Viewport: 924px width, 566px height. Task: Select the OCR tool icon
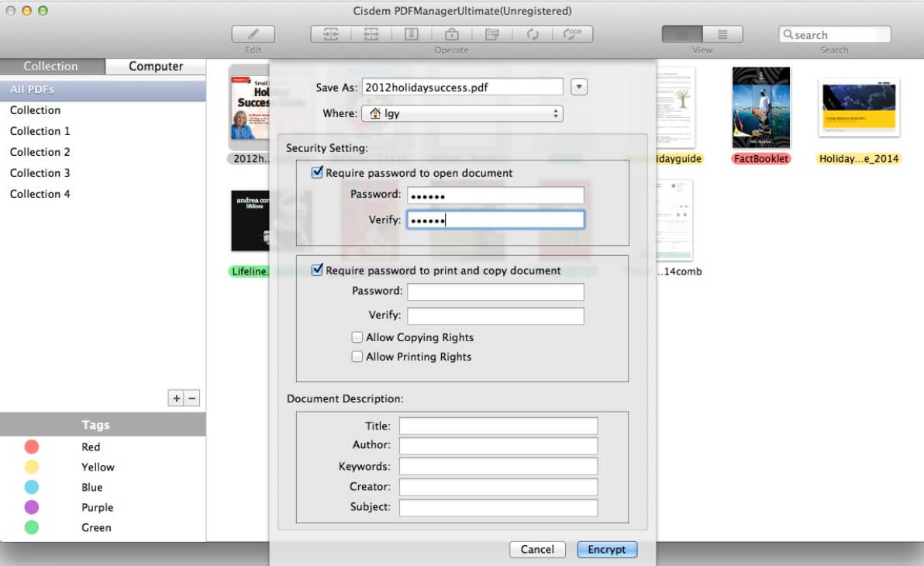(x=574, y=33)
